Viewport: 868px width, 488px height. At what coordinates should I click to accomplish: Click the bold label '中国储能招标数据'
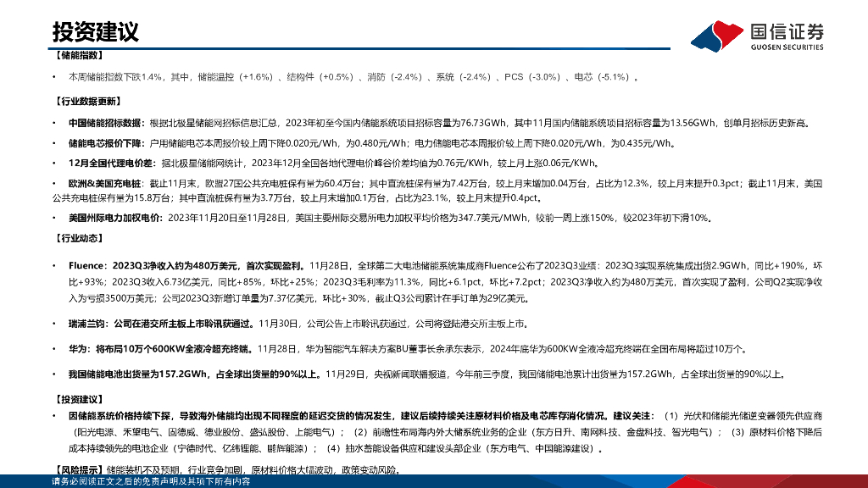click(106, 123)
